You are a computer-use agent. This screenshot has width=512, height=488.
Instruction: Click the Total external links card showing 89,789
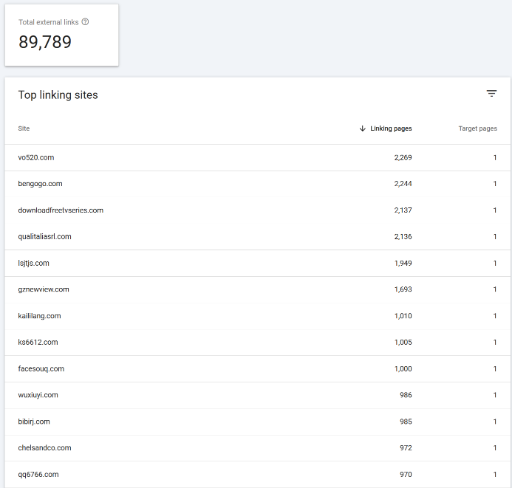tap(61, 35)
